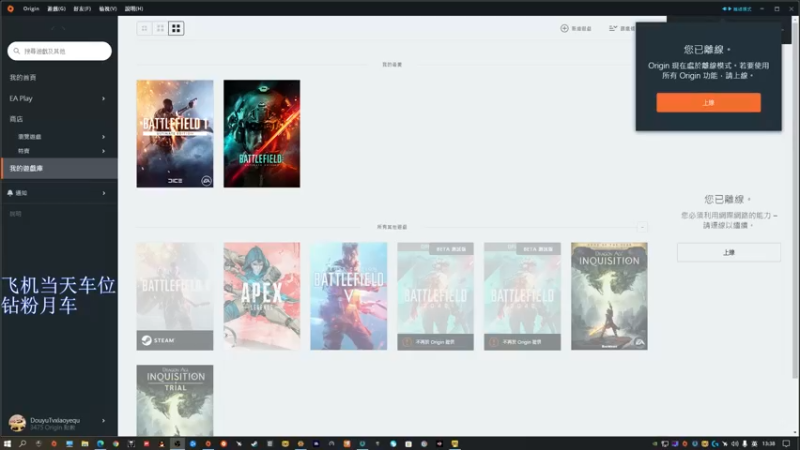Viewport: 800px width, 450px height.
Task: Open Dragon Age Inquisition tile
Action: (609, 296)
